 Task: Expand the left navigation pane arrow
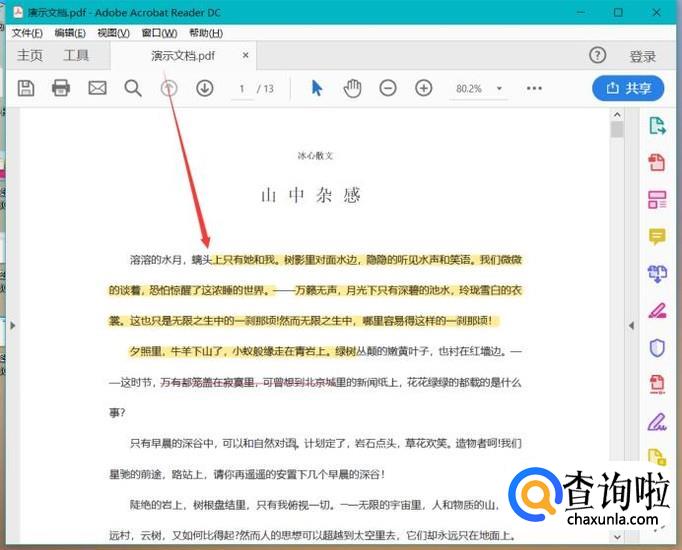pyautogui.click(x=12, y=325)
